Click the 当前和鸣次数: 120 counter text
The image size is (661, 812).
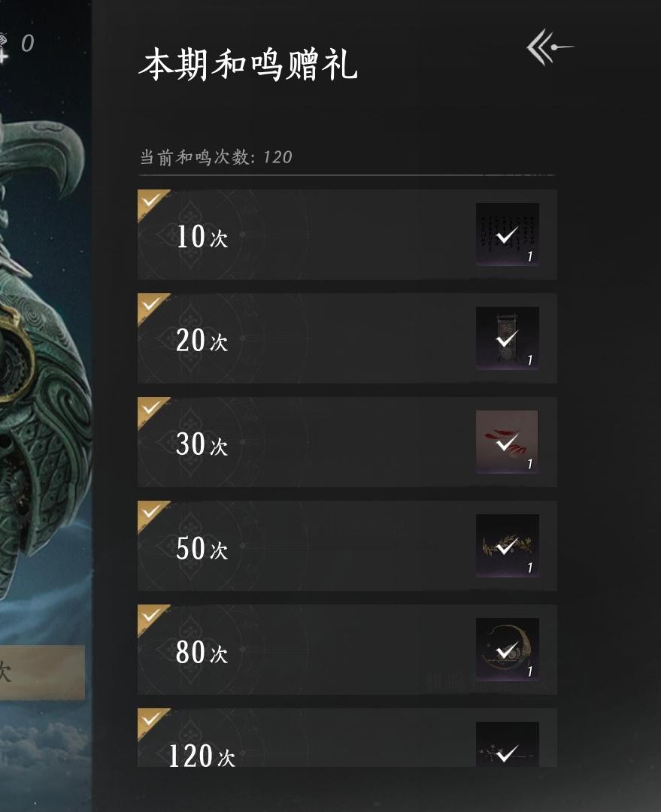217,157
